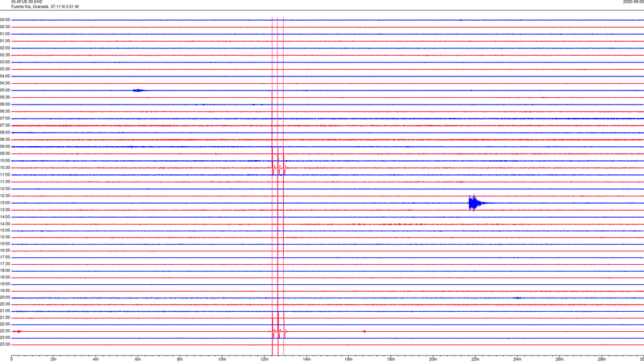The height and width of the screenshot is (362, 644).
Task: Select the 24m axis tick label
Action: coord(517,359)
